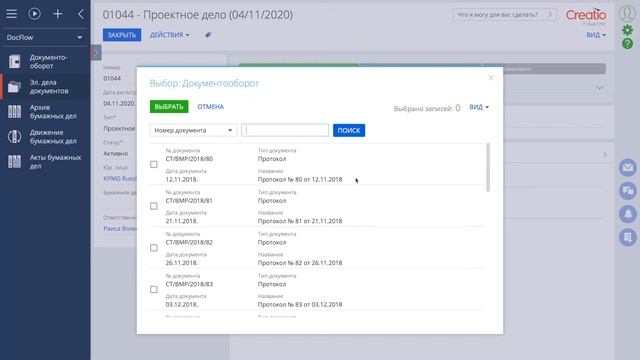Screen dimensions: 640x360
Task: Close the Выбор: Документооборот dialog
Action: click(x=491, y=78)
